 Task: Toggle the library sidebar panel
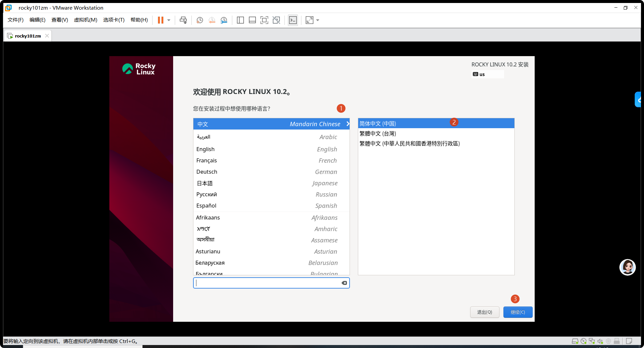[x=240, y=20]
